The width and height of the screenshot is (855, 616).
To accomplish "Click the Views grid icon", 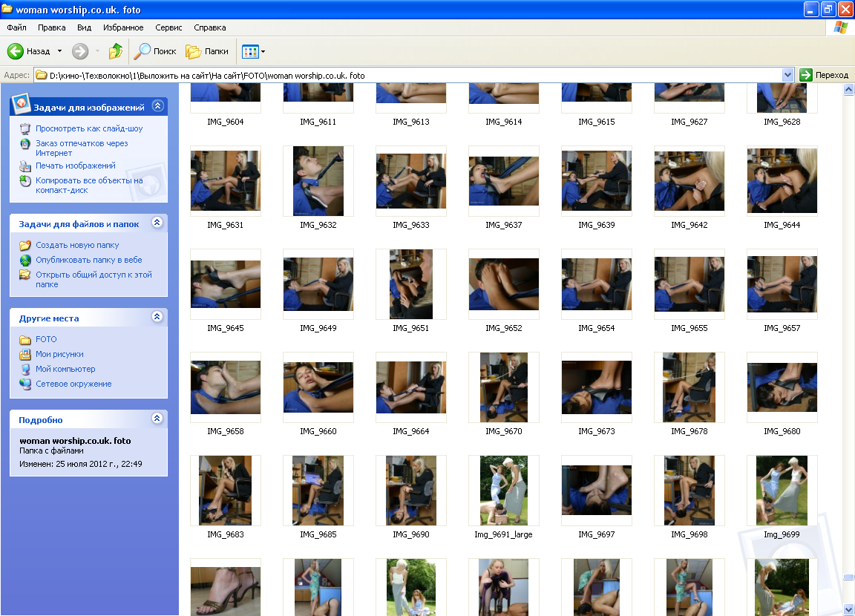I will (249, 52).
